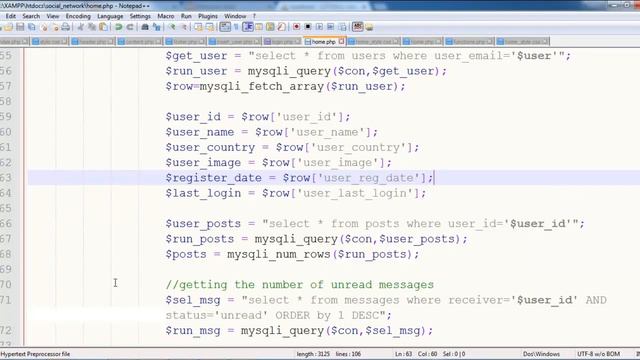The width and height of the screenshot is (640, 360).
Task: Toggle the Function List icon
Action: click(282, 27)
